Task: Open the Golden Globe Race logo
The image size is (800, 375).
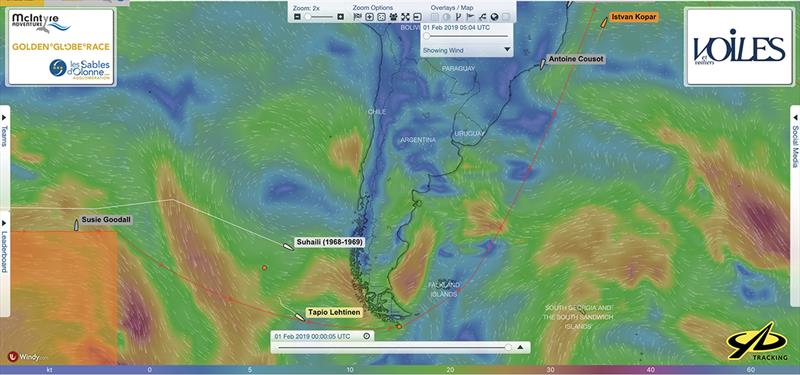Action: pyautogui.click(x=61, y=47)
